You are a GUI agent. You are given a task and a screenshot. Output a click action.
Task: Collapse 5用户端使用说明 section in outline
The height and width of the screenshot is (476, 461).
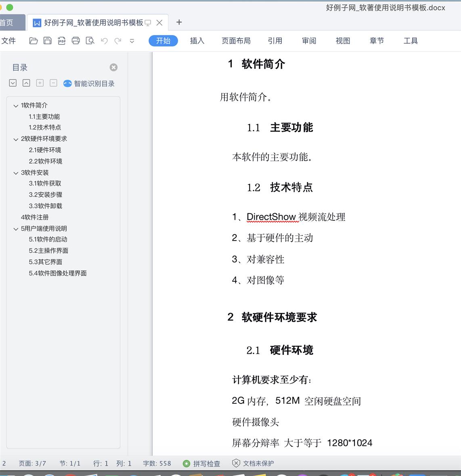tap(16, 229)
